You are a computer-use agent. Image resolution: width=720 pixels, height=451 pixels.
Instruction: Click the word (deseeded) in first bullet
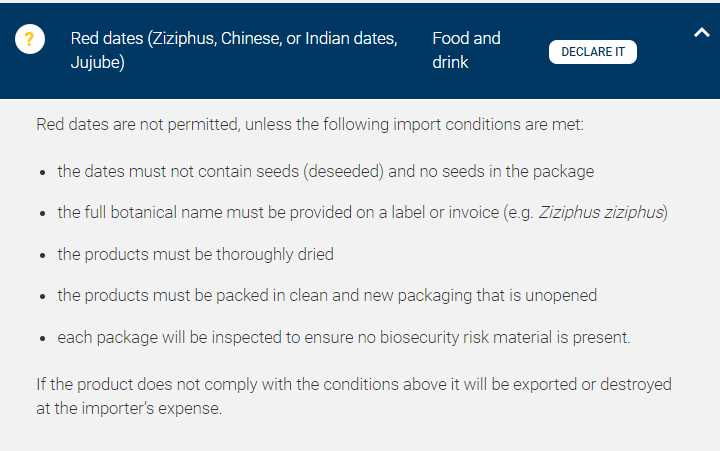click(x=343, y=171)
